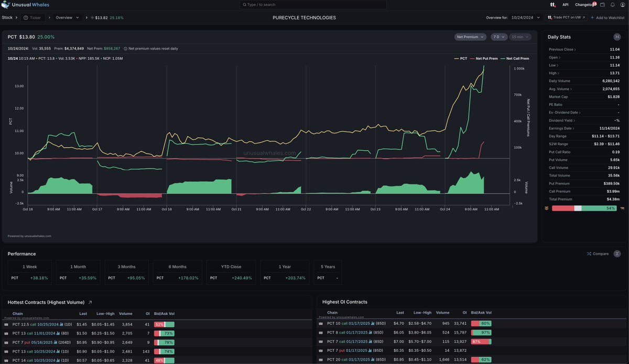Click the tastytrade 'tt' icon in top bar
Screen dimensions: 629x364
[552, 5]
